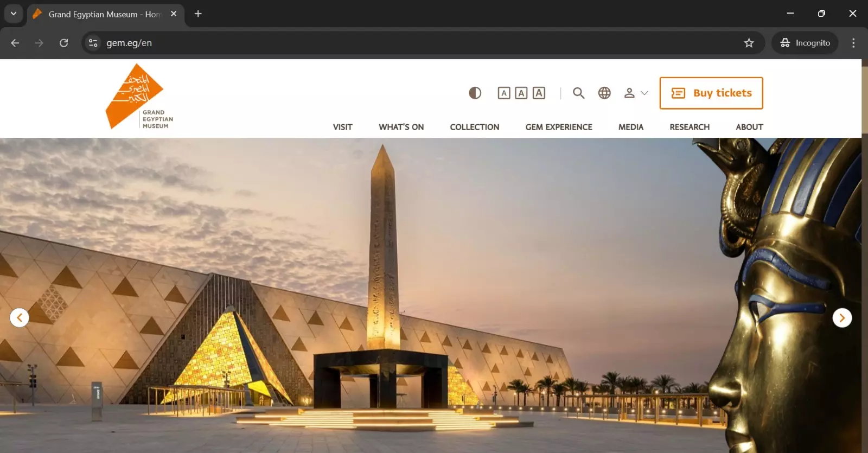Expand the Chrome tab search dropdown
868x453 pixels.
[14, 14]
